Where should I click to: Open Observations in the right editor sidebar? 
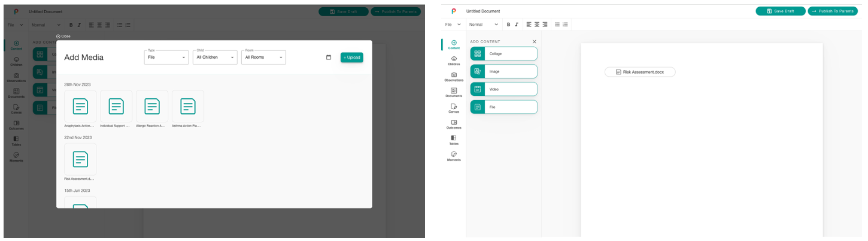tap(454, 77)
